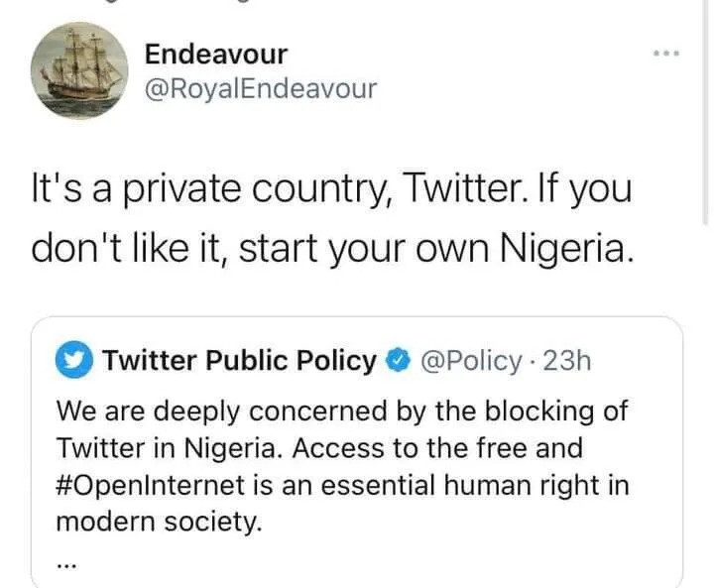Viewport: 714px width, 588px height.
Task: Click the 23h timestamp on quoted tweet
Action: tap(568, 361)
